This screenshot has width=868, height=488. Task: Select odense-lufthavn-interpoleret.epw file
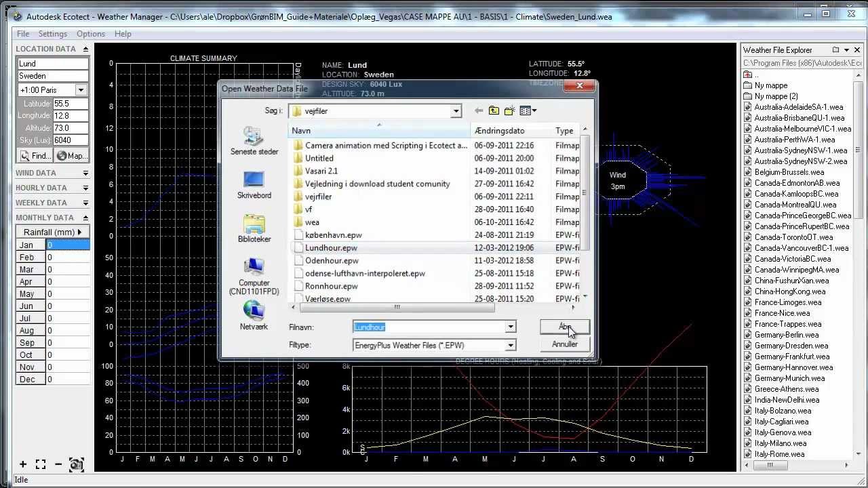click(x=365, y=273)
